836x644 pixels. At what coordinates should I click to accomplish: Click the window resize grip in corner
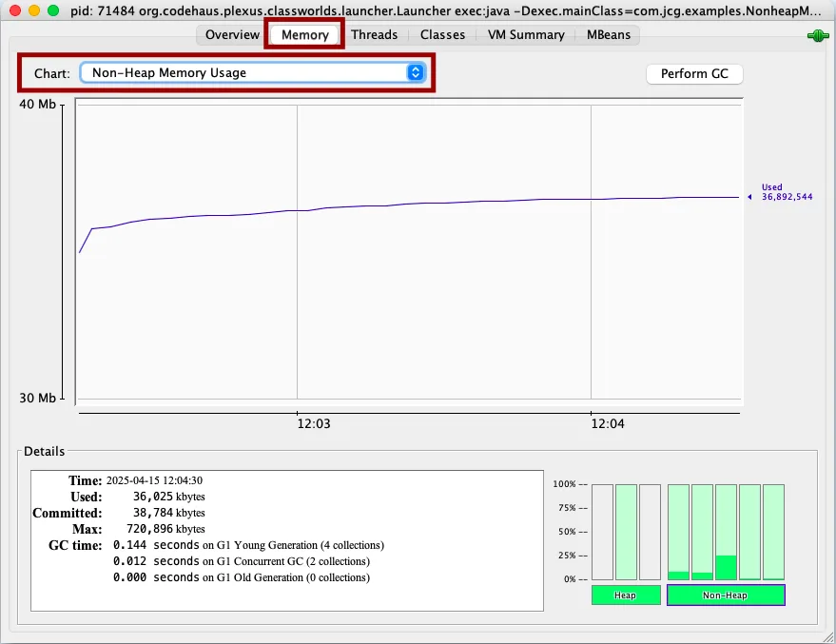(828, 636)
